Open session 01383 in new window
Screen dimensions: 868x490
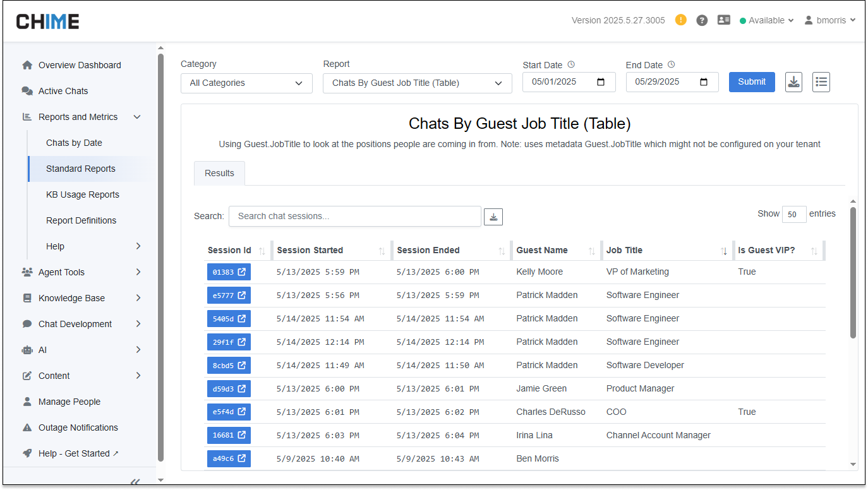coord(229,272)
